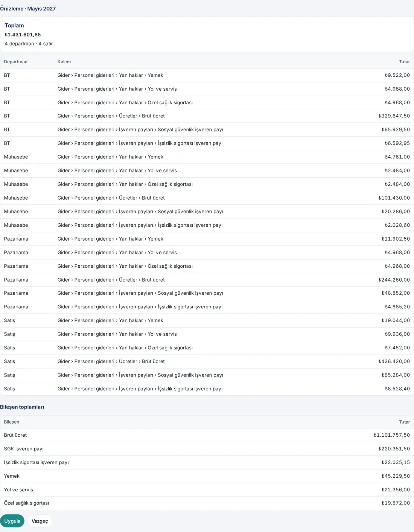The height and width of the screenshot is (532, 414).
Task: Click the "Bileşen toplamları" section heading
Action: (22, 407)
